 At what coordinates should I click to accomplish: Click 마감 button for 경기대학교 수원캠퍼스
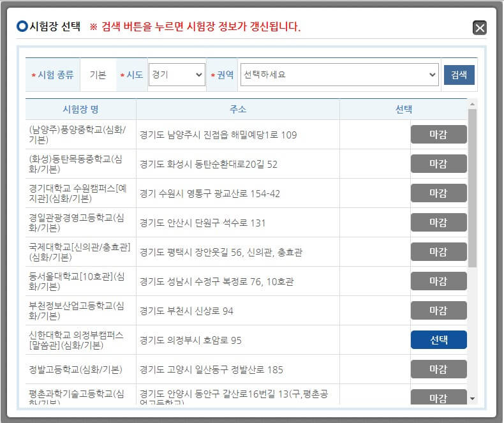pyautogui.click(x=439, y=193)
